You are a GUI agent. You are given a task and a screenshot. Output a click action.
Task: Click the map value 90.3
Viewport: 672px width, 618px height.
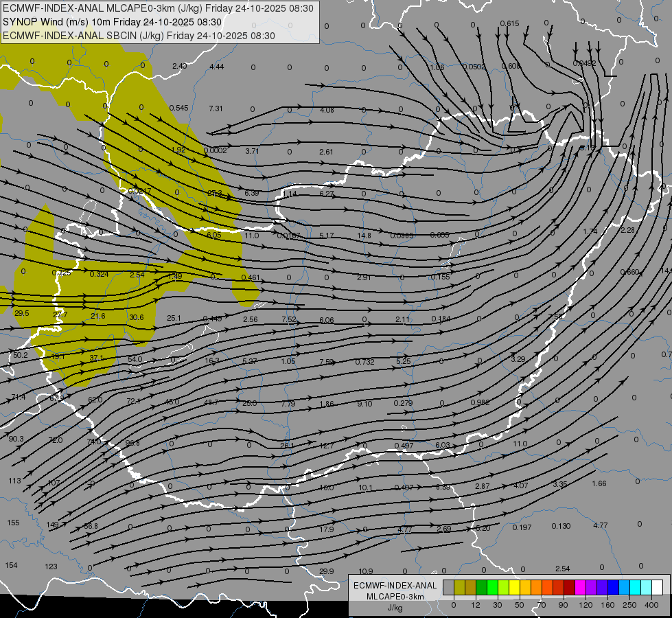click(x=16, y=439)
